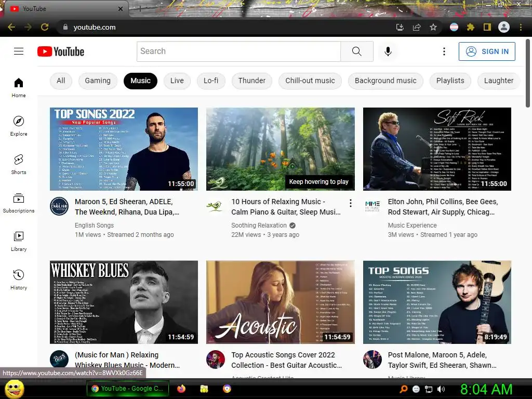Click the tray search magnifier icon
The height and width of the screenshot is (399, 532).
point(403,389)
